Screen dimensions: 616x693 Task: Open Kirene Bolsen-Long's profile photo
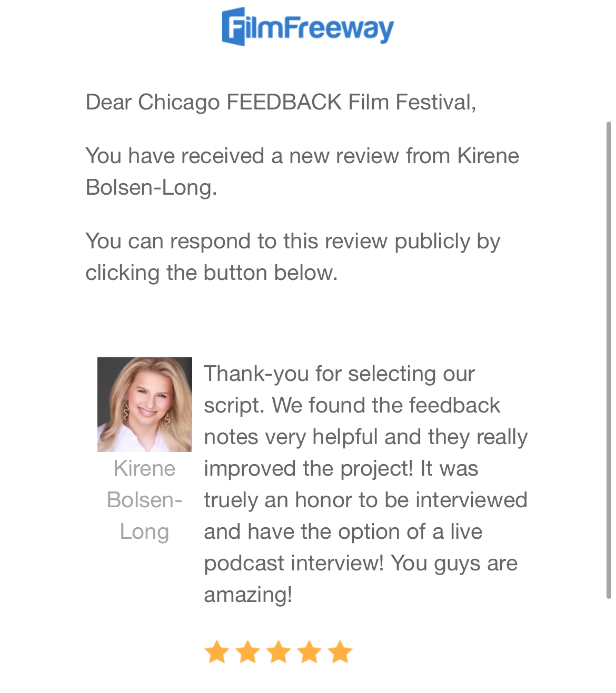click(145, 404)
